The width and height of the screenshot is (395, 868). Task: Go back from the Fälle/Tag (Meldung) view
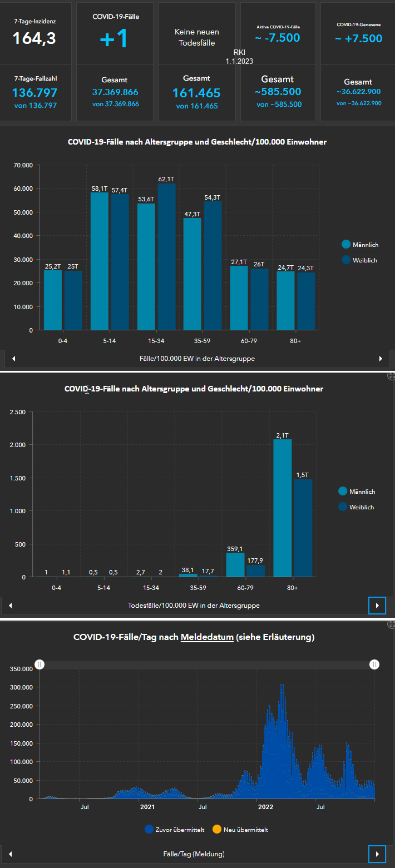pyautogui.click(x=10, y=854)
